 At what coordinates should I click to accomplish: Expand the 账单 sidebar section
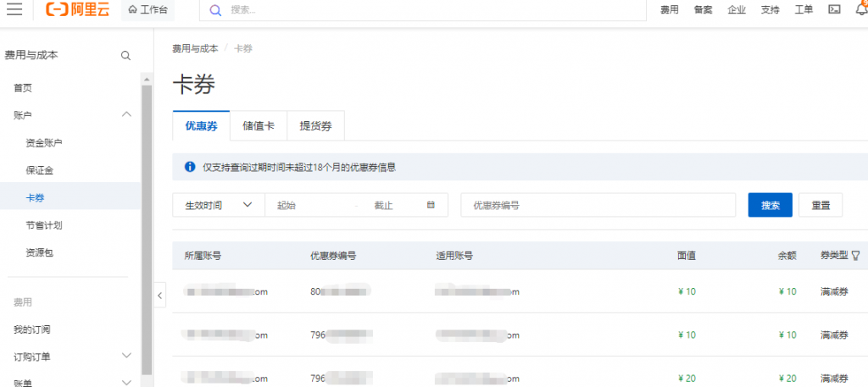[126, 383]
